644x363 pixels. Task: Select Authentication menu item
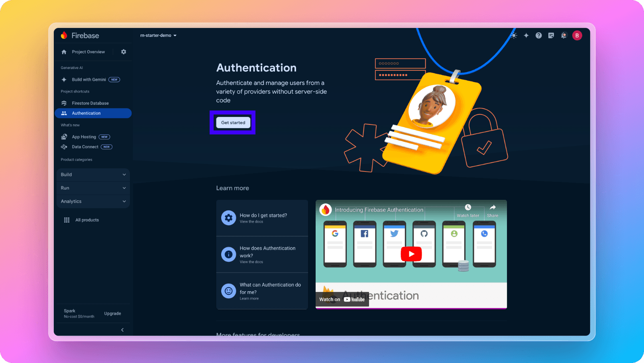93,113
